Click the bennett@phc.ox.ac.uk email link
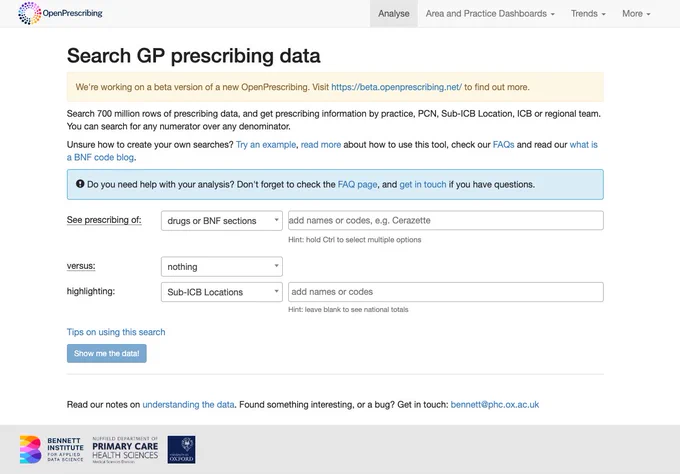The image size is (680, 474). click(x=495, y=405)
